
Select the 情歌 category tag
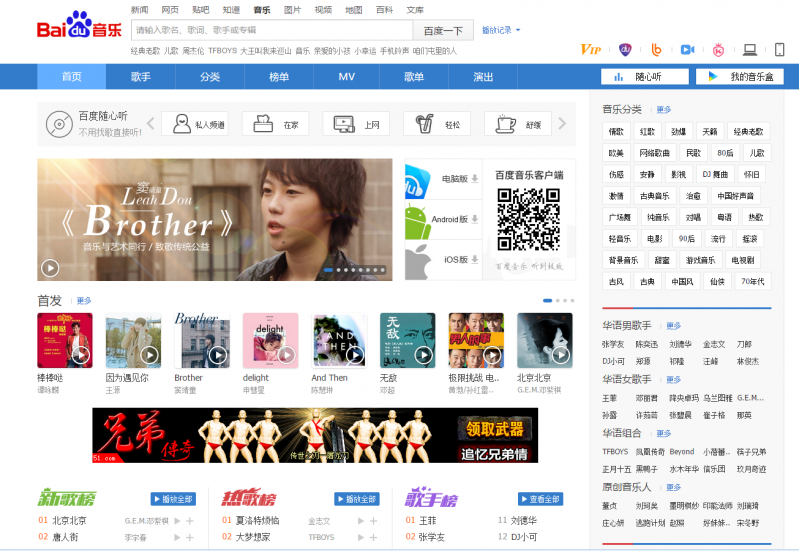tap(616, 132)
